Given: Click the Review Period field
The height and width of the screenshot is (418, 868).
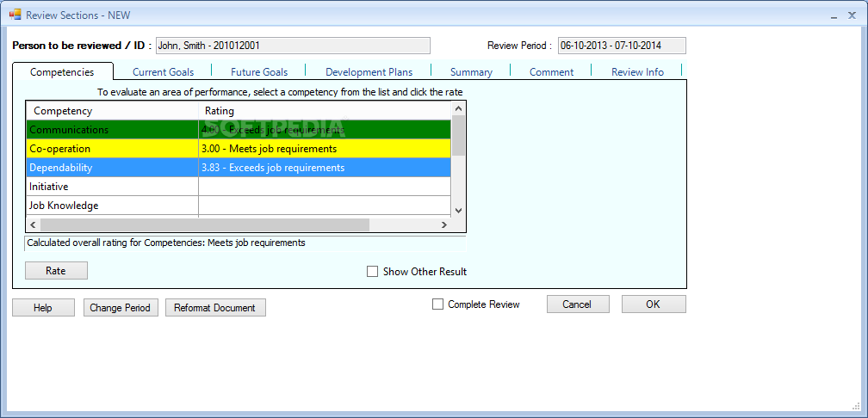Looking at the screenshot, I should (622, 46).
